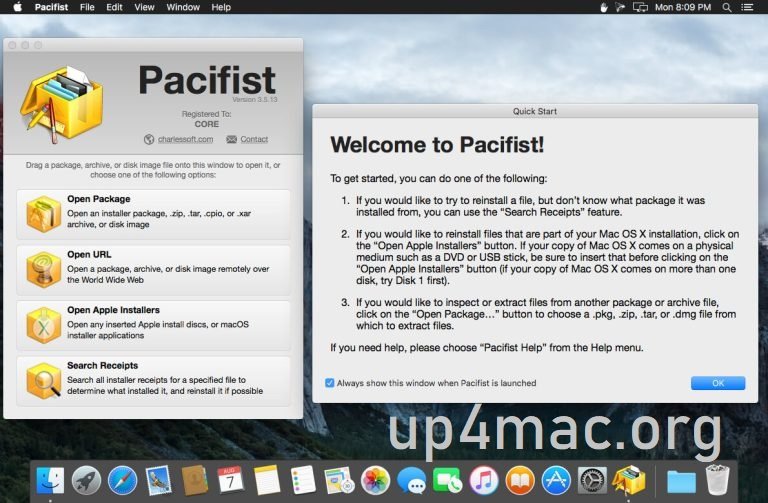The height and width of the screenshot is (503, 768).
Task: Open Spotlight search in menu bar
Action: click(x=727, y=7)
